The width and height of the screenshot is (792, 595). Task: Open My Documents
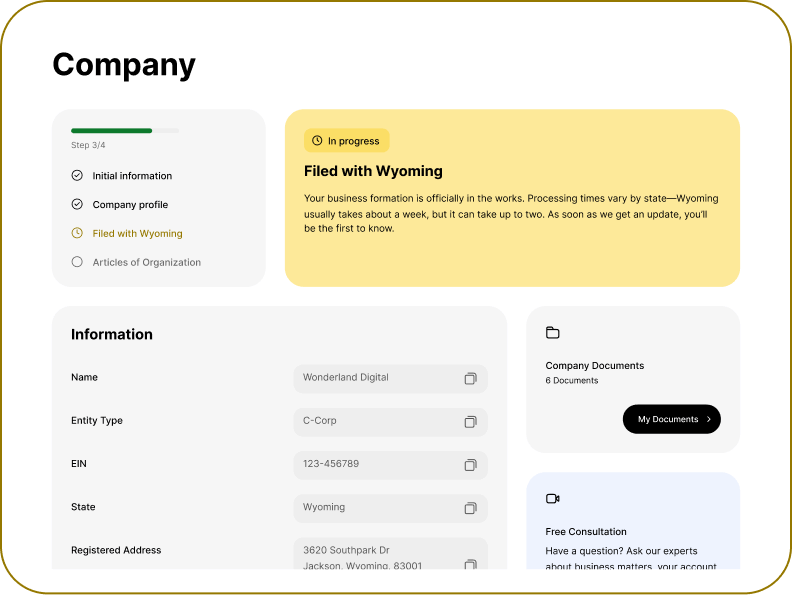[x=670, y=419]
